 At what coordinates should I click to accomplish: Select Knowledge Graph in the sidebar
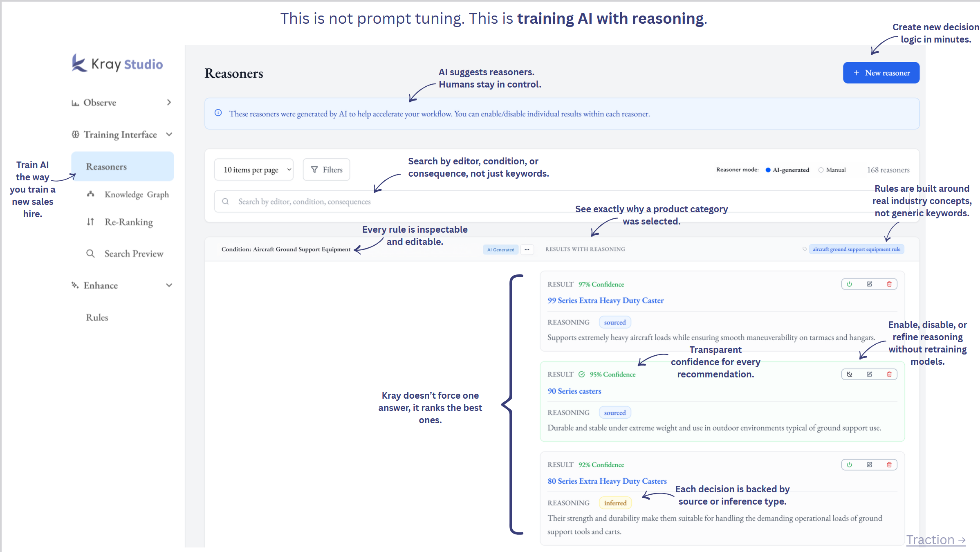click(x=137, y=194)
